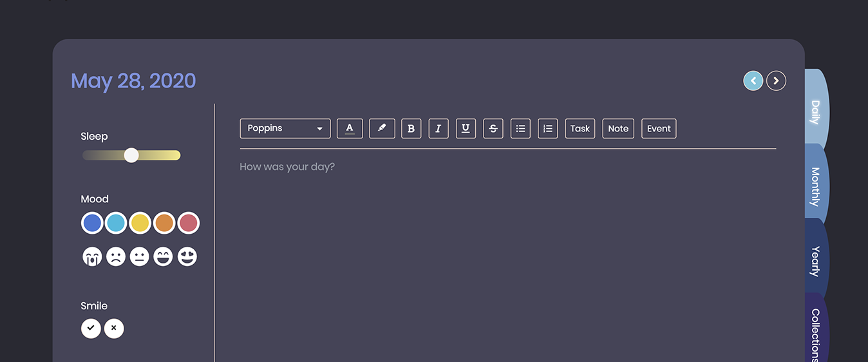The height and width of the screenshot is (362, 868).
Task: Pick the yellow mood color swatch
Action: pos(140,224)
